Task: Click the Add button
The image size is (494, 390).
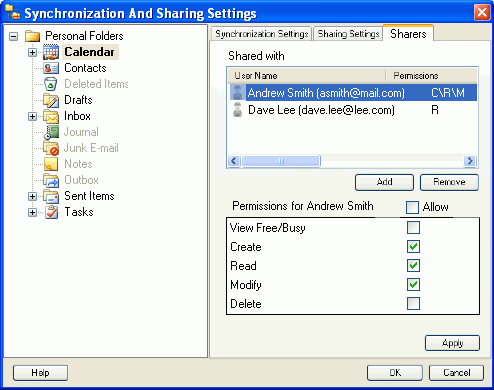Action: click(384, 182)
